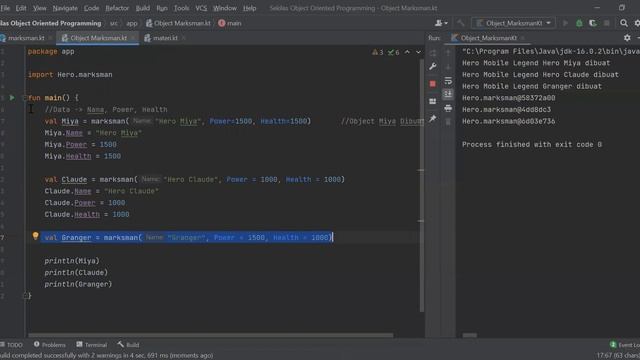Click the app breadcrumb

pos(132,23)
